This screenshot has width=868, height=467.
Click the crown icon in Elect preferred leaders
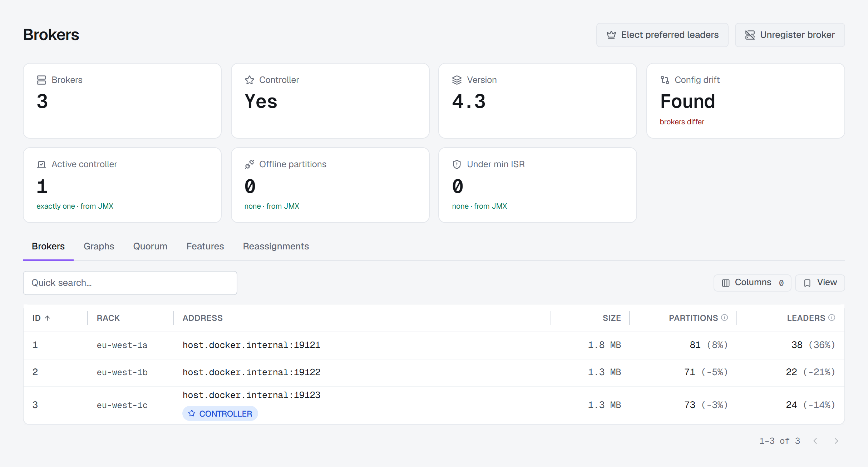[611, 35]
